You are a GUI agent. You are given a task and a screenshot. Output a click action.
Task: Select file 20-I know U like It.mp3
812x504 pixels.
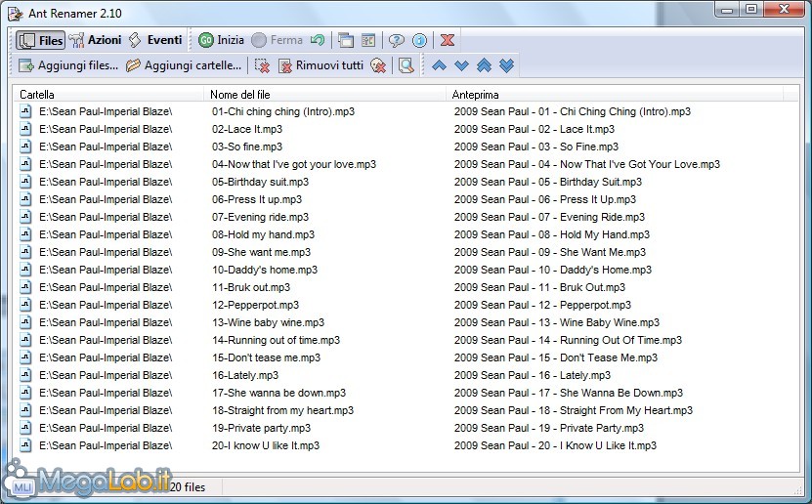pos(266,446)
